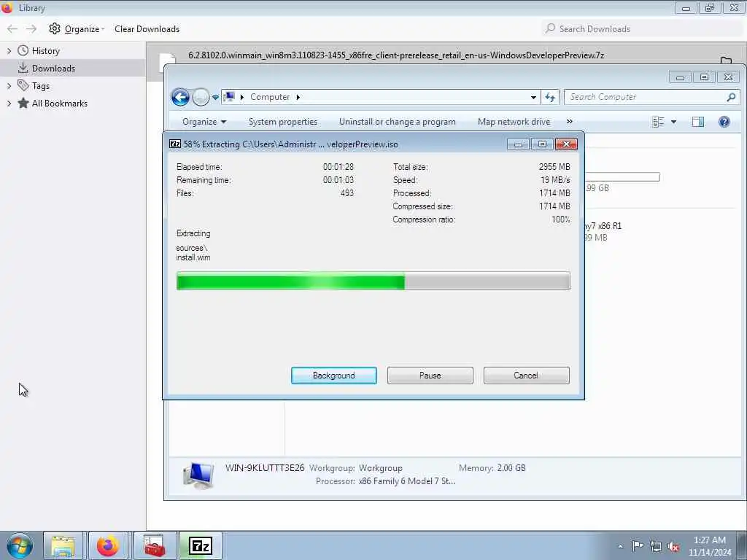Click the extraction progress bar

373,281
